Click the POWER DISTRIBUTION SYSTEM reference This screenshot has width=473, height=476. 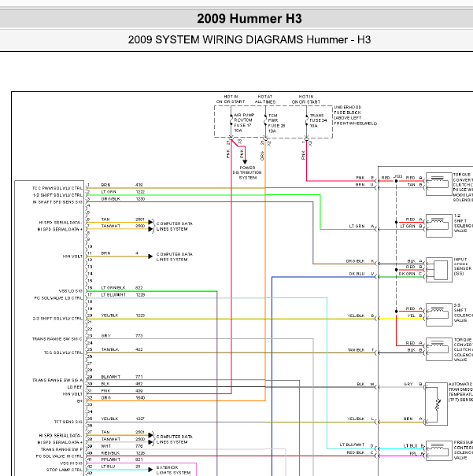pos(247,172)
